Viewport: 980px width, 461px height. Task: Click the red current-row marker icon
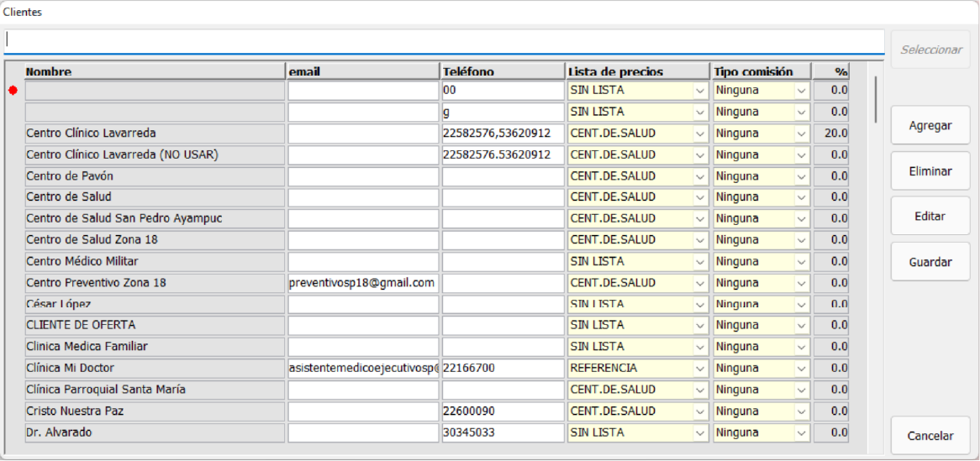pos(13,91)
